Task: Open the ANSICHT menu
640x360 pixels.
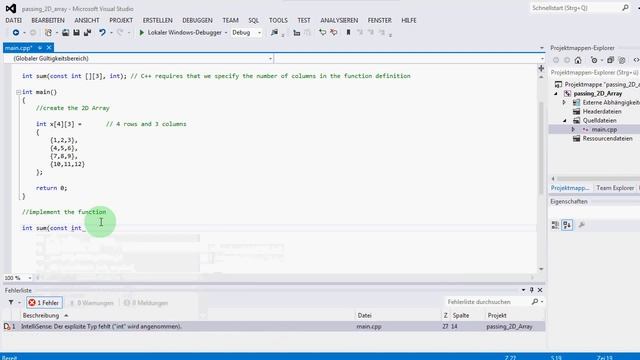Action: (x=87, y=20)
